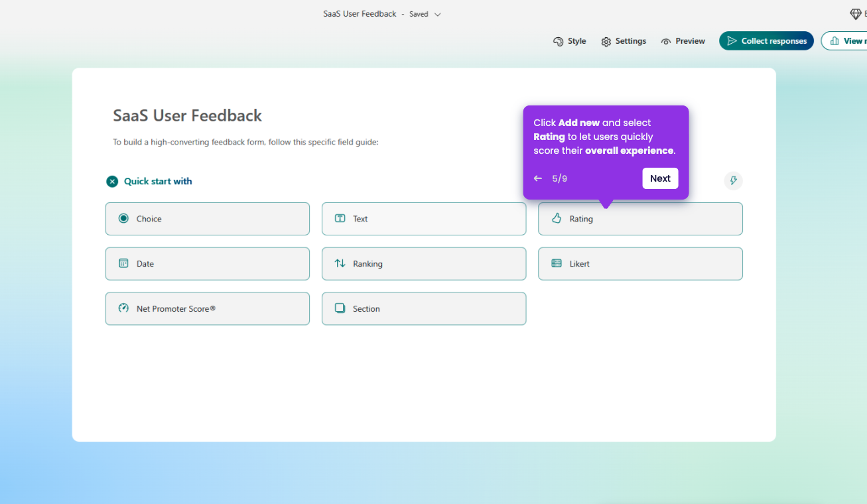This screenshot has height=504, width=867.
Task: Click the SaaS User Feedback title in header
Action: (x=360, y=14)
